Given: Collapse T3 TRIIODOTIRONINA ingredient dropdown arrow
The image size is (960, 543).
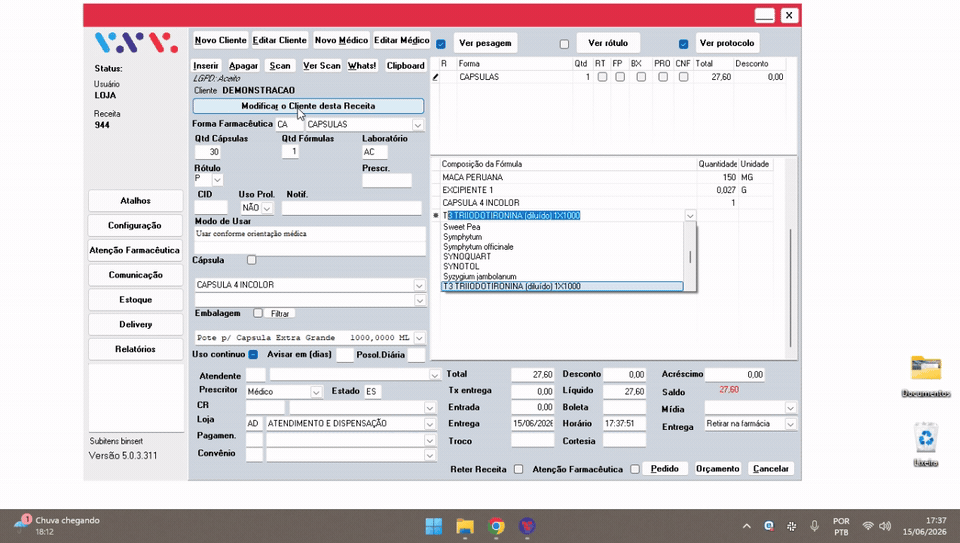Looking at the screenshot, I should coord(690,215).
